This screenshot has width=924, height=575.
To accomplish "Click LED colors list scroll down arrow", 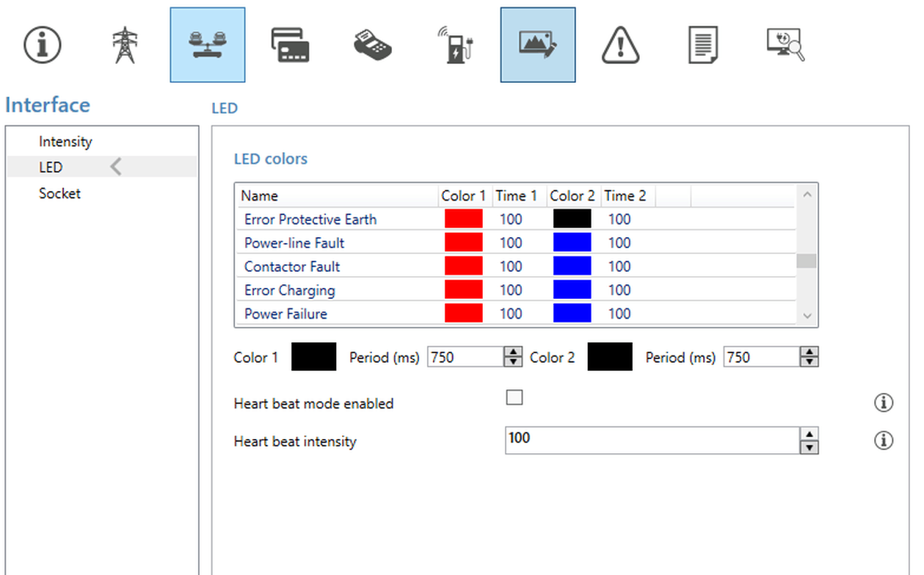I will (x=807, y=316).
